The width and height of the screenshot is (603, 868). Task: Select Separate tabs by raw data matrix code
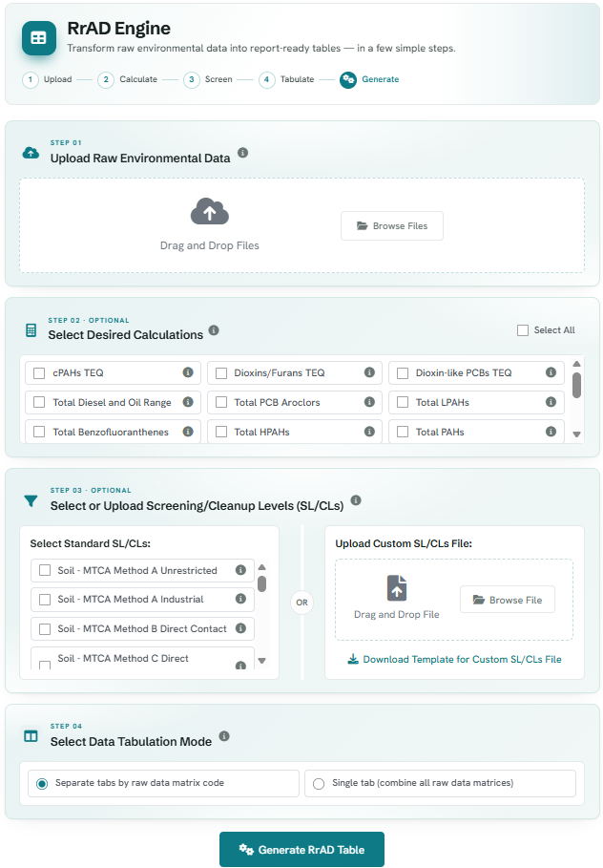(x=41, y=784)
